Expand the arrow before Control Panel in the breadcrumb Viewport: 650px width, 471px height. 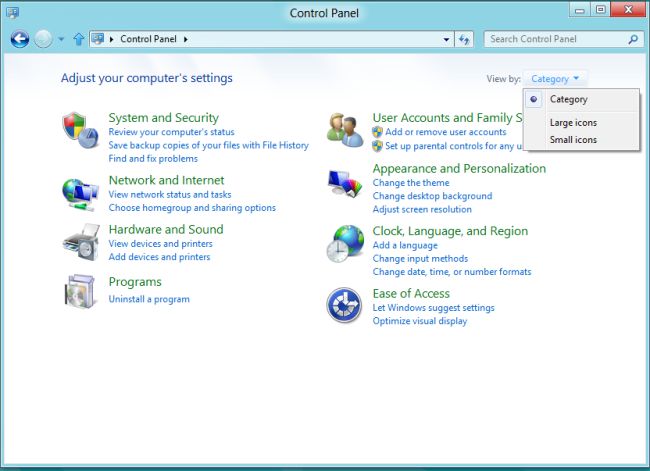(x=112, y=39)
